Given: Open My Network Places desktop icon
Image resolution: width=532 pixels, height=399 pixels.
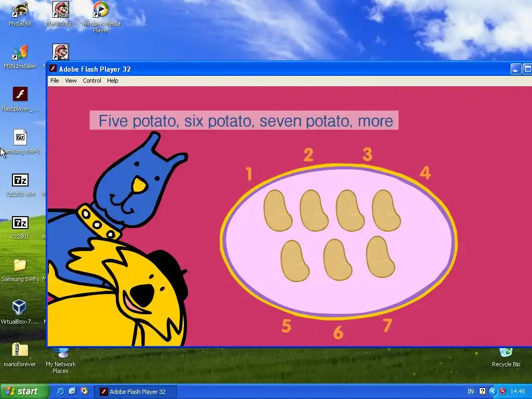Looking at the screenshot, I should [61, 362].
